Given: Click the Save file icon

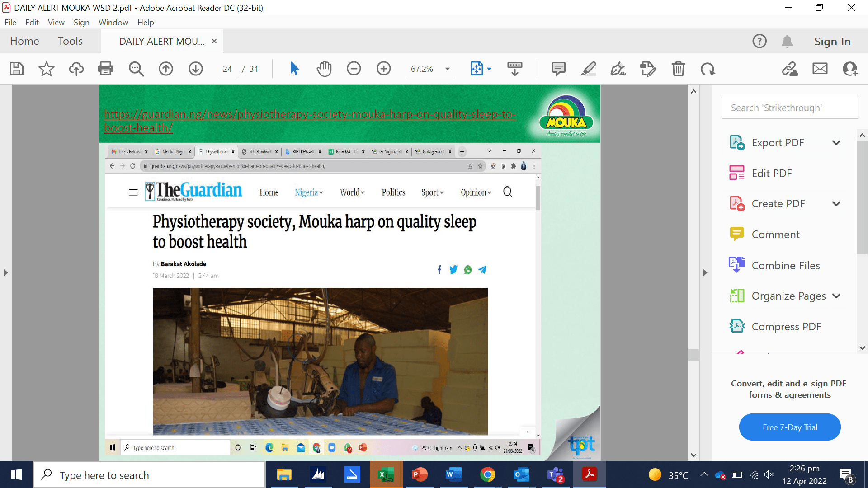Looking at the screenshot, I should coord(17,69).
